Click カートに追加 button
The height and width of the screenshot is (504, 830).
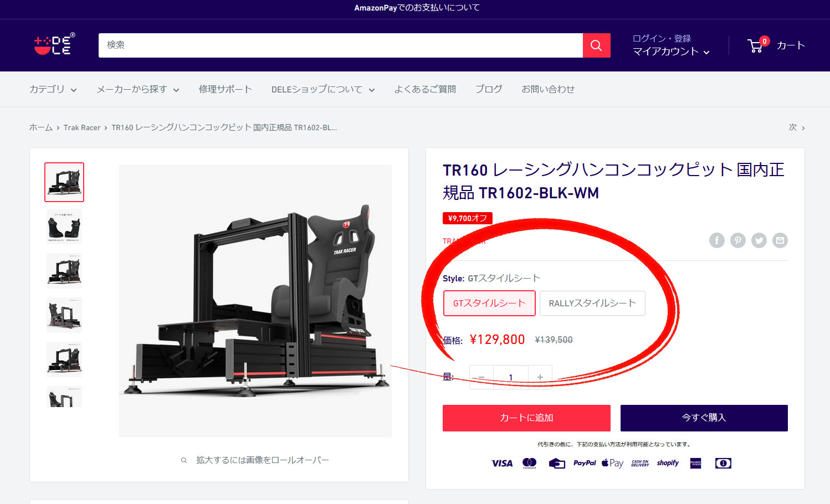pos(526,418)
